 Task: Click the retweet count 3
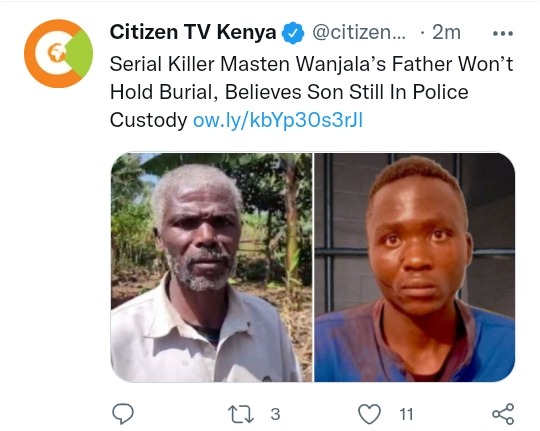(x=275, y=414)
